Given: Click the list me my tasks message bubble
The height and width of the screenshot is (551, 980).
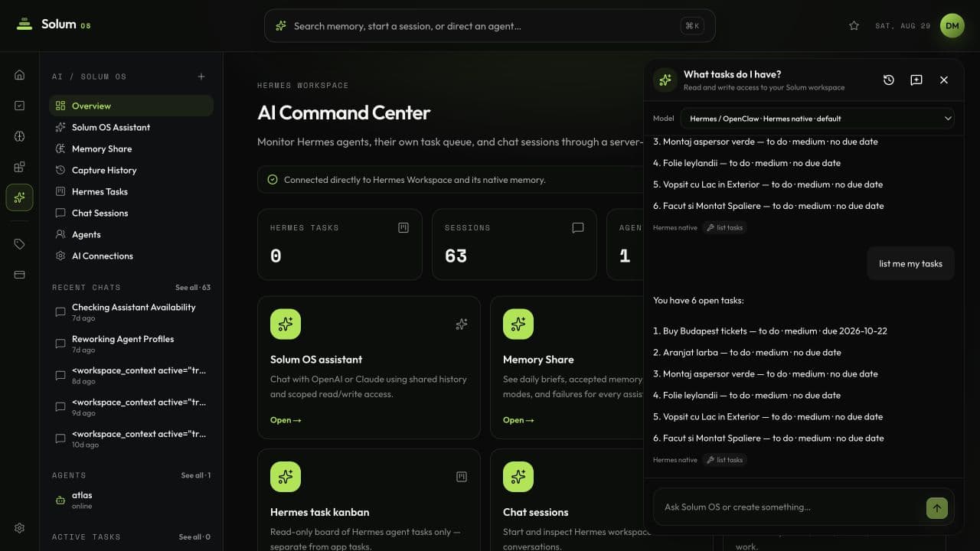Looking at the screenshot, I should click(x=910, y=263).
